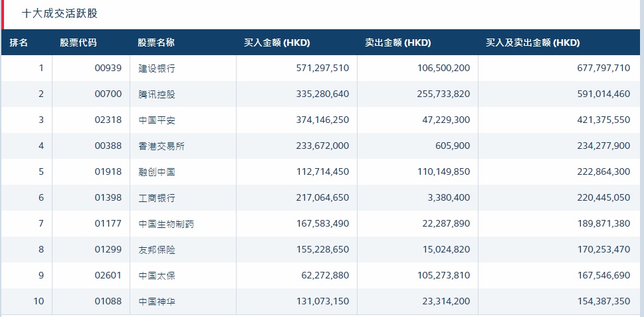Viewport: 644px width, 317px height.
Task: Click total amount 421,375,550
Action: click(x=603, y=120)
